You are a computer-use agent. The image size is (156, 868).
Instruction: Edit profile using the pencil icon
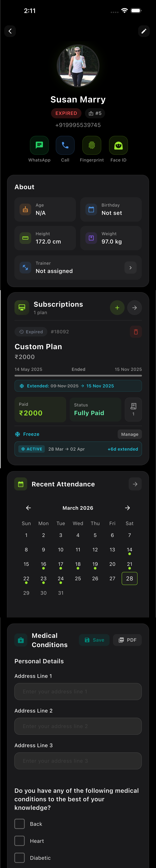tap(144, 31)
